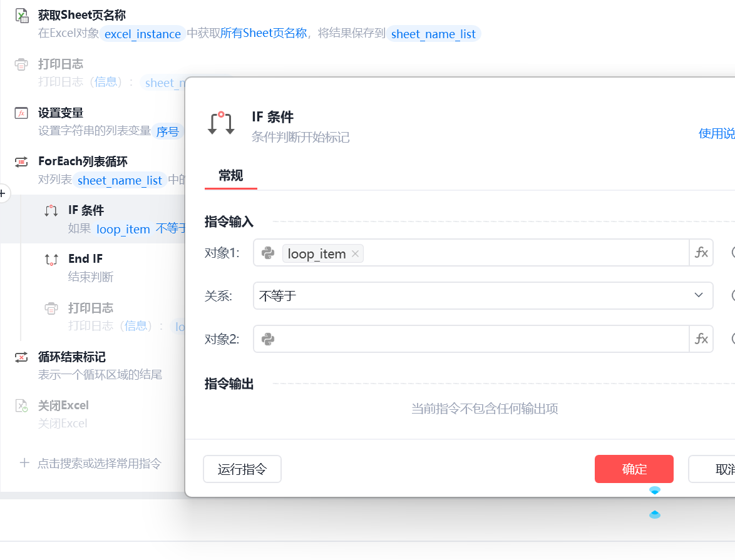
Task: Click 点击搜索或选择常用指令 to add a command
Action: (x=100, y=464)
